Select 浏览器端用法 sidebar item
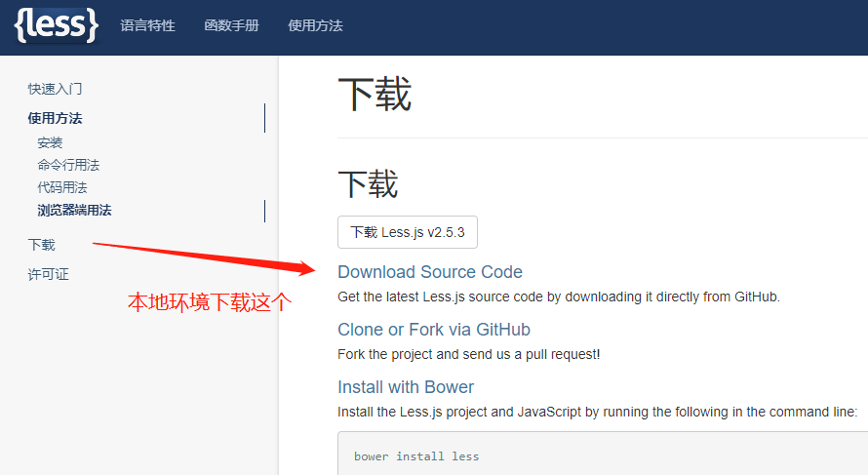Viewport: 868px width, 475px height. coord(74,211)
